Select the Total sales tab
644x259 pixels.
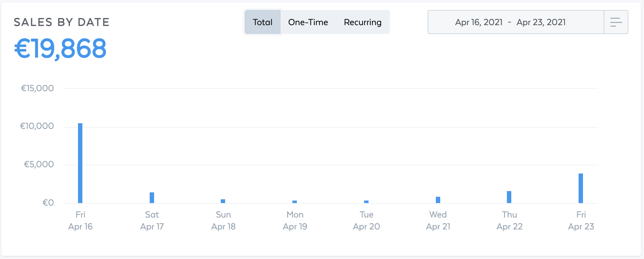click(x=263, y=22)
